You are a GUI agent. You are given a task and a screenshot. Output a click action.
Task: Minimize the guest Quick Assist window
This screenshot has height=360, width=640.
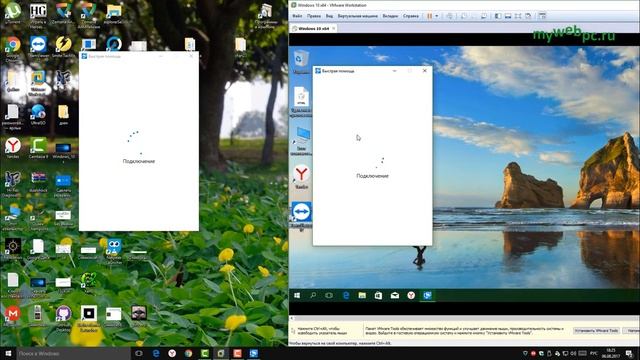click(394, 71)
